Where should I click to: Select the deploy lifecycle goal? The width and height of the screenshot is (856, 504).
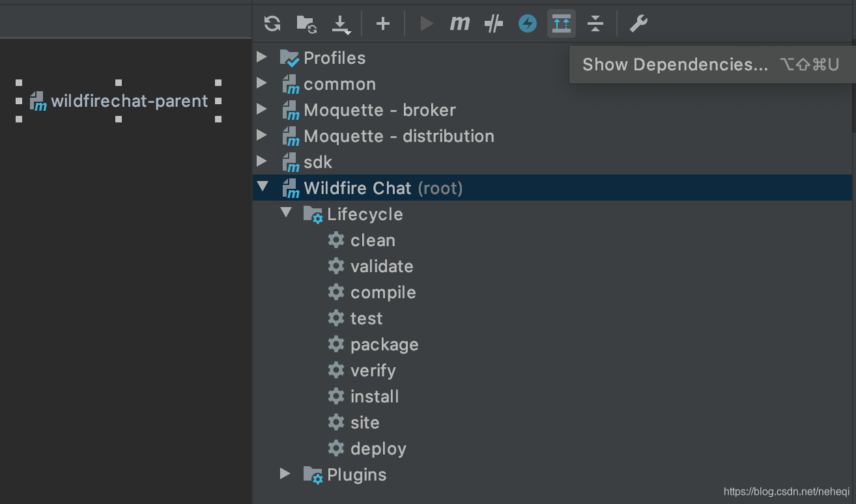(378, 449)
